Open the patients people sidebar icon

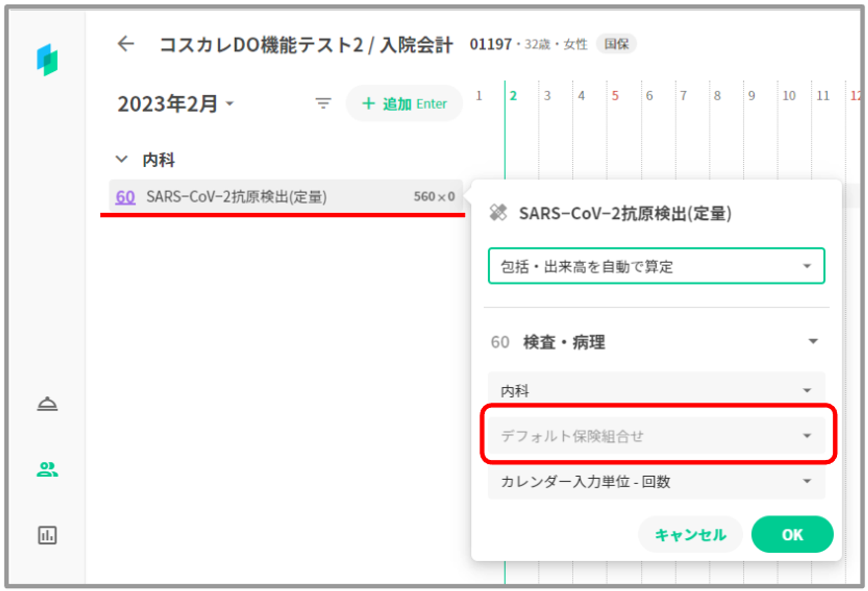pyautogui.click(x=47, y=469)
